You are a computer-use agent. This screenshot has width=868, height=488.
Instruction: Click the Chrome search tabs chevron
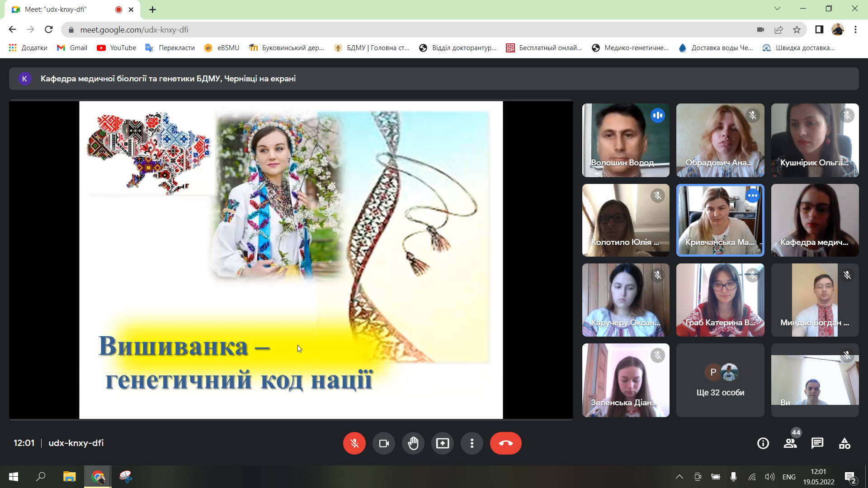[x=777, y=9]
